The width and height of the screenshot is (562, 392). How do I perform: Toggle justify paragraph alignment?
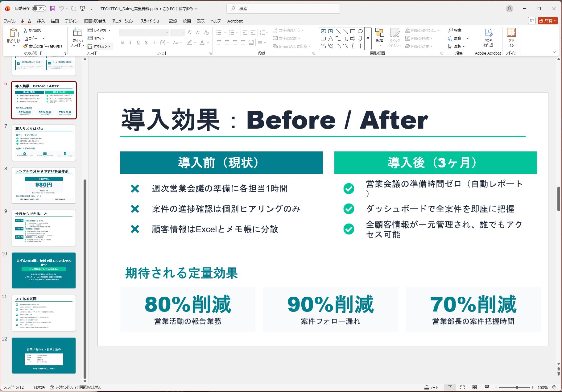point(243,43)
